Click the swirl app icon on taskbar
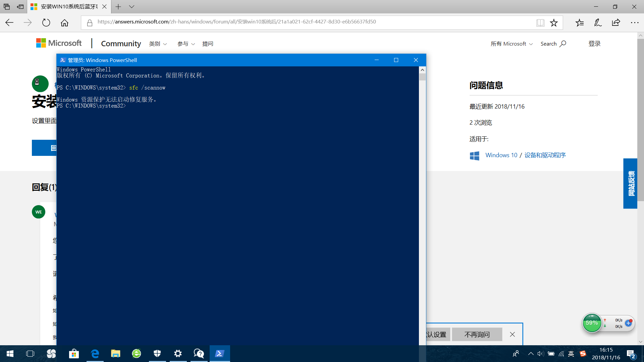644x362 pixels. coord(51,354)
